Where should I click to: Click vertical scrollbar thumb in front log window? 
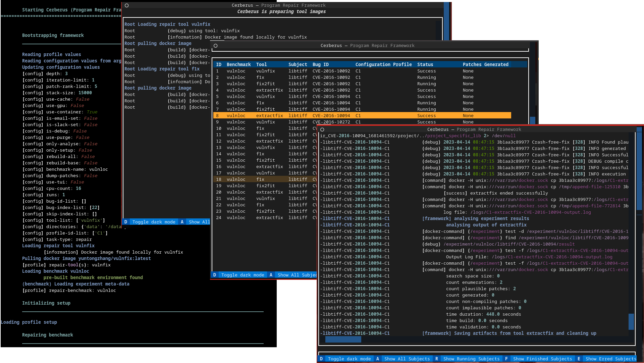[631, 321]
